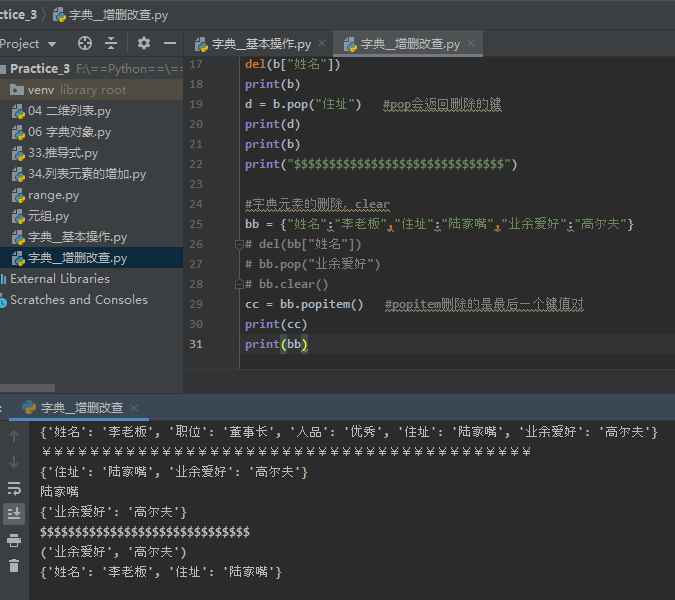Click the locate current file target icon
Image resolution: width=675 pixels, height=600 pixels.
click(x=85, y=43)
